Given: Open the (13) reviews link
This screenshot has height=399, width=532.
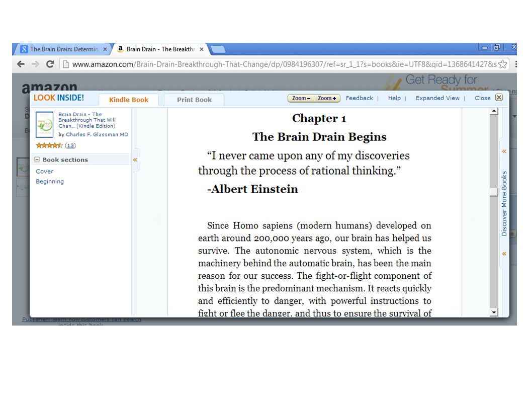Looking at the screenshot, I should click(x=70, y=146).
